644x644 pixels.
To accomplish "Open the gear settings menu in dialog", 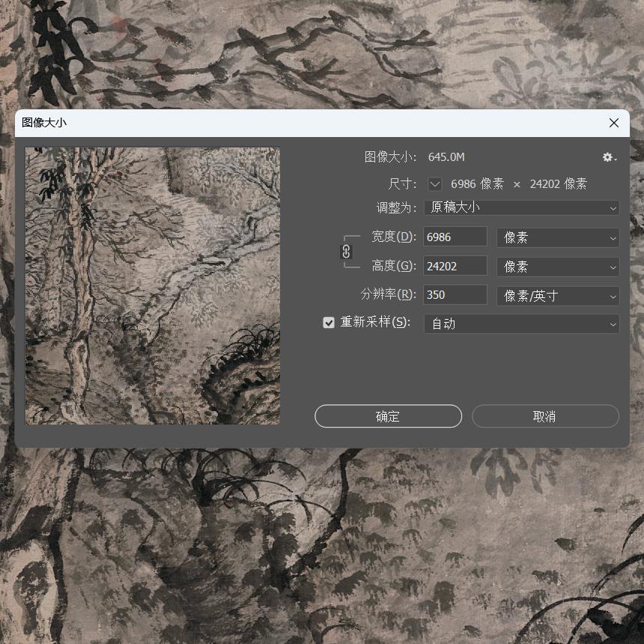I will (x=610, y=157).
